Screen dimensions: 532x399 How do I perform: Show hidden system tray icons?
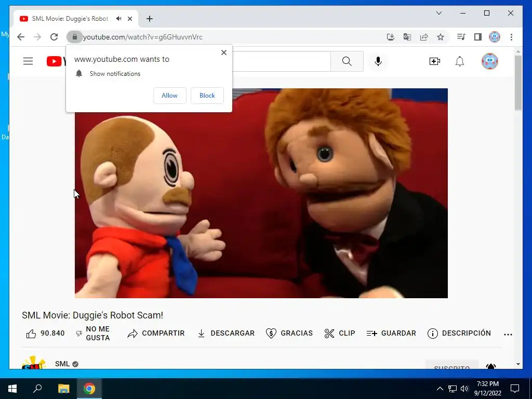pyautogui.click(x=440, y=389)
